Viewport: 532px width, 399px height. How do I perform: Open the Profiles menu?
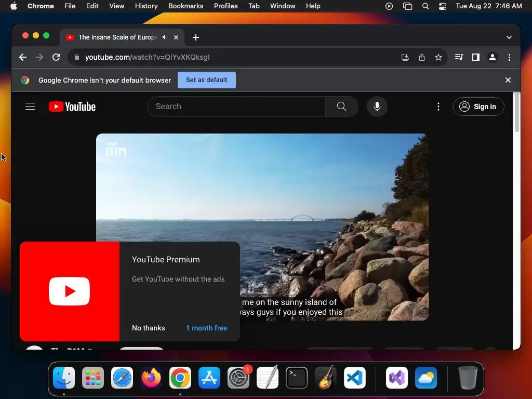(225, 6)
